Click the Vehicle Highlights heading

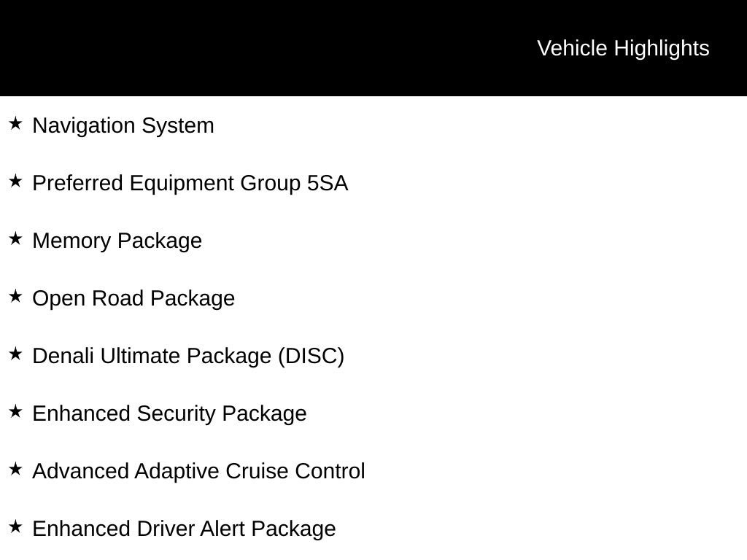[x=623, y=49]
